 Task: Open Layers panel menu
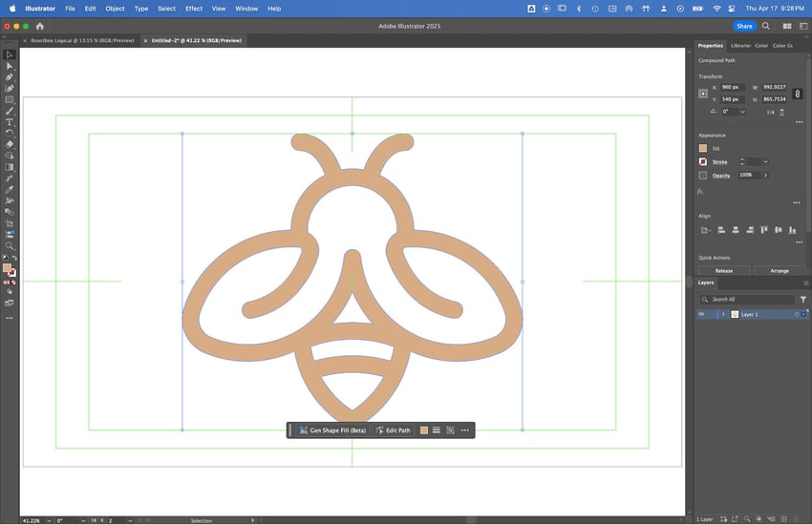click(805, 283)
